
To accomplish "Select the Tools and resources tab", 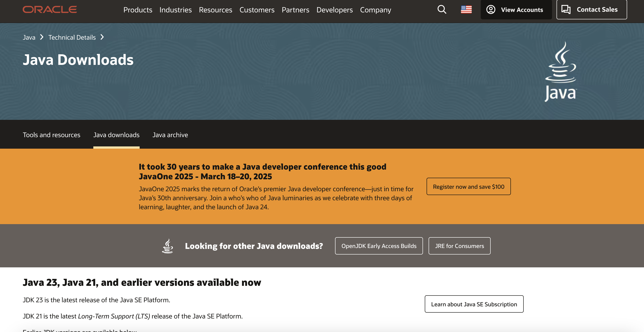I will point(51,135).
